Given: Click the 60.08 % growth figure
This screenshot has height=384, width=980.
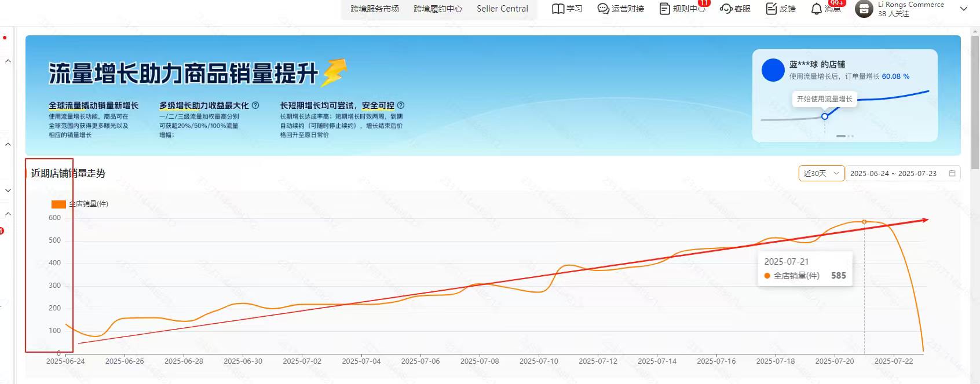Looking at the screenshot, I should click(x=895, y=76).
